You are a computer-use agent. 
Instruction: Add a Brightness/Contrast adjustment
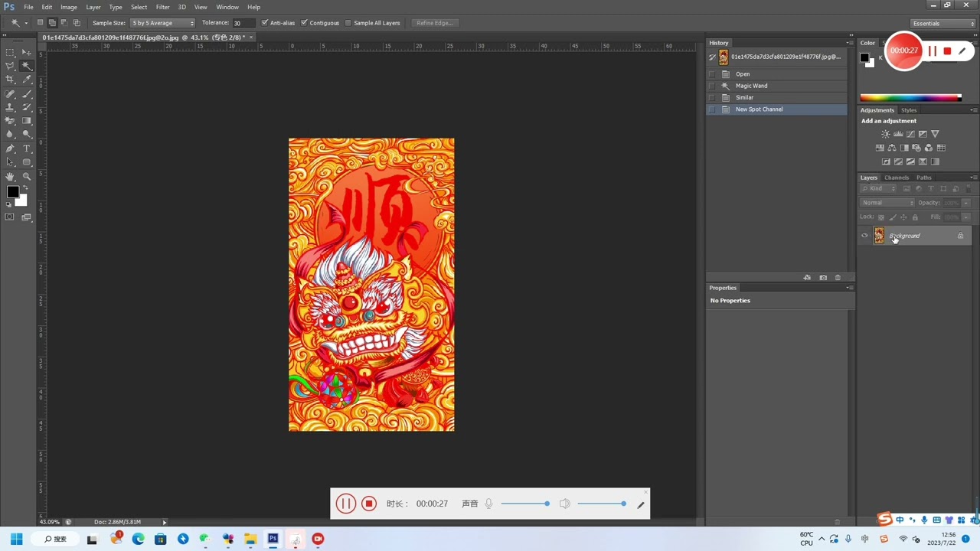click(x=886, y=134)
